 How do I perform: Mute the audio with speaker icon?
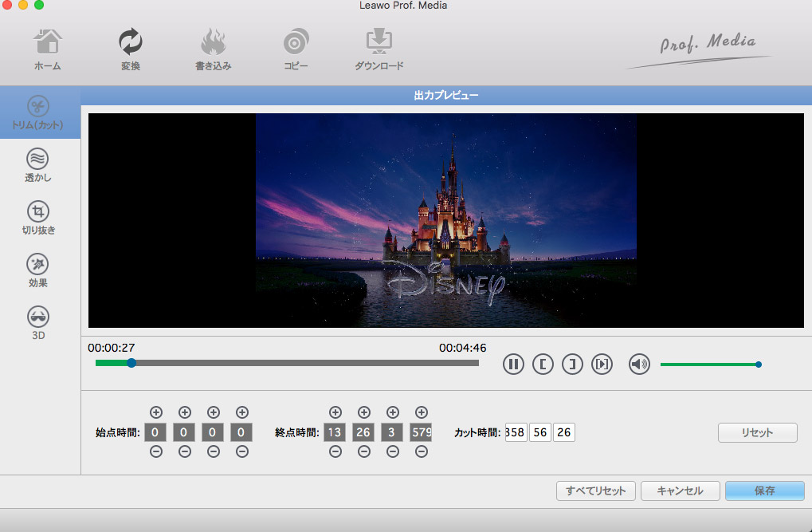tap(639, 365)
